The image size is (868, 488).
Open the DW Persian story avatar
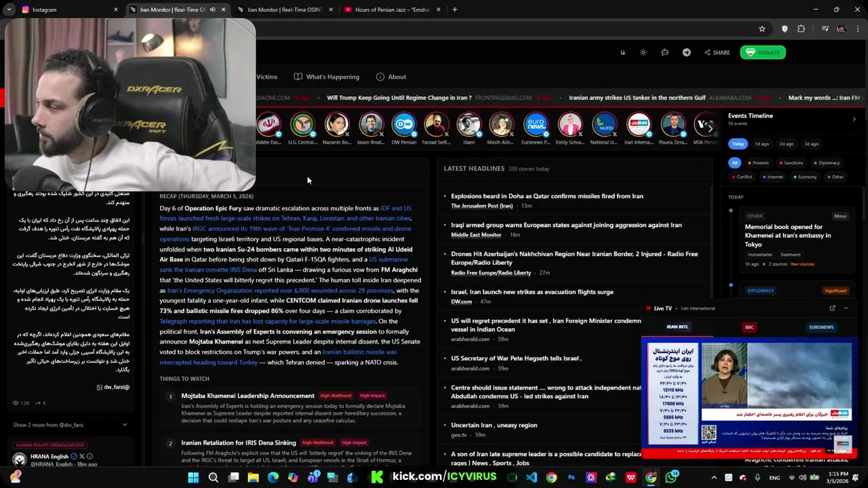click(x=404, y=125)
